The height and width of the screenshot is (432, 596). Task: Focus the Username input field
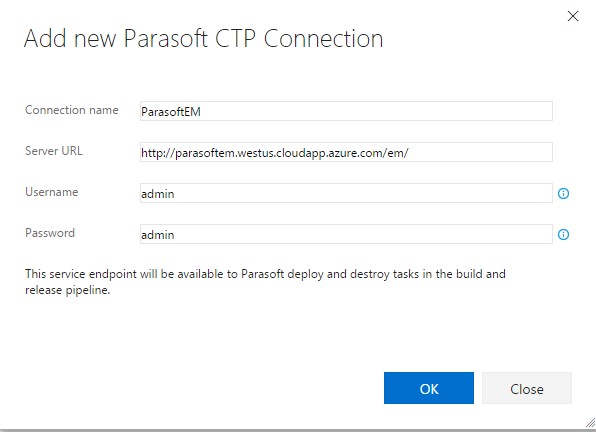click(346, 193)
